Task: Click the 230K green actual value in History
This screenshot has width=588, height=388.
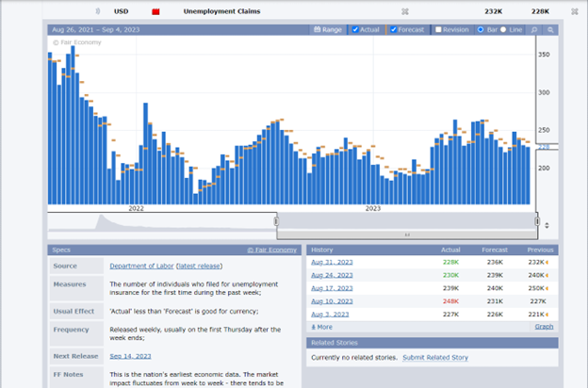Action: tap(450, 275)
